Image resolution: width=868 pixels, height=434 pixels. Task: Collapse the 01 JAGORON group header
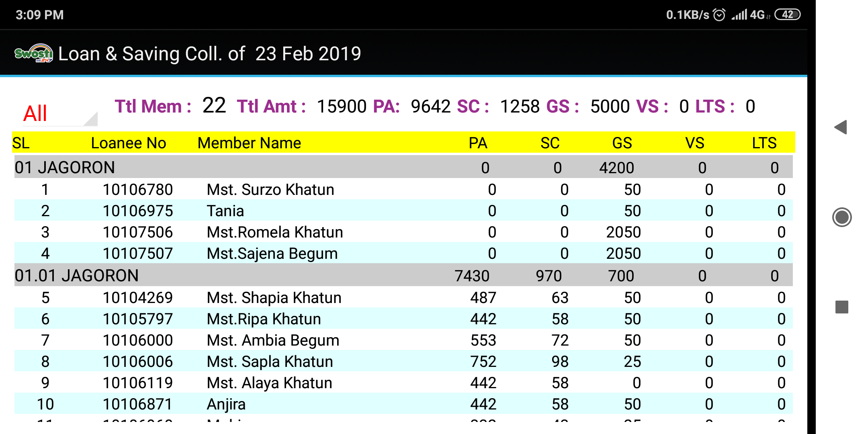[403, 167]
